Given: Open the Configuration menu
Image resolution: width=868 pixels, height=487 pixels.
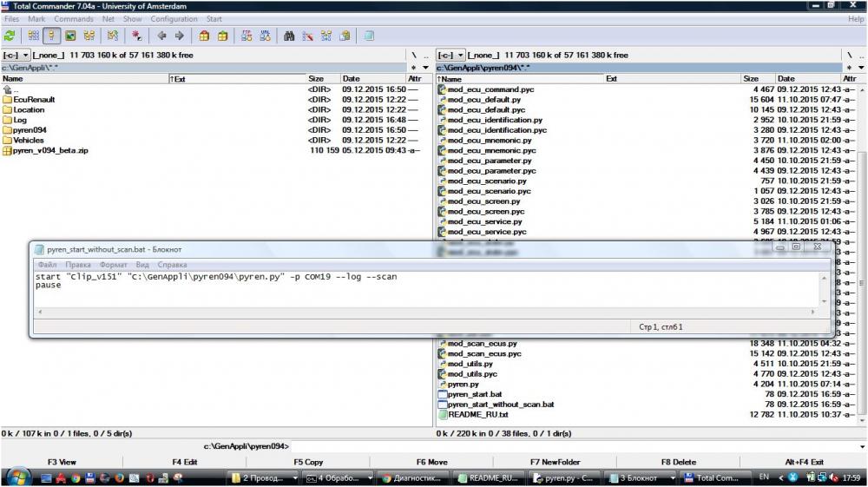Looking at the screenshot, I should coord(174,19).
